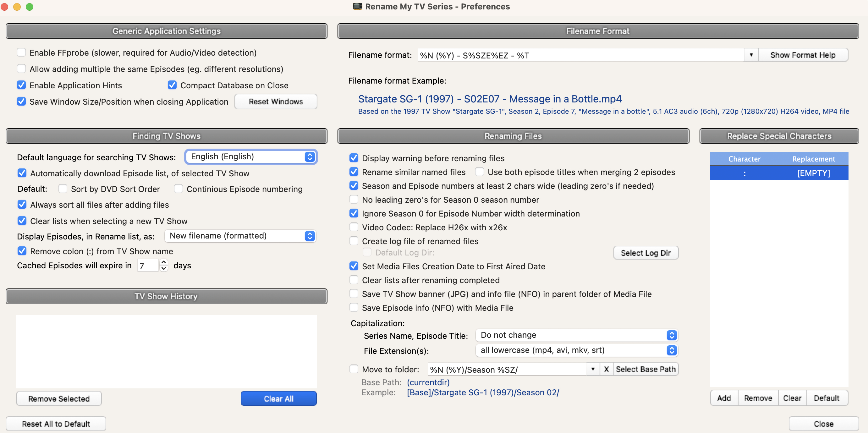Open Series Name capitalization dropdown
The height and width of the screenshot is (433, 868).
[x=576, y=335]
